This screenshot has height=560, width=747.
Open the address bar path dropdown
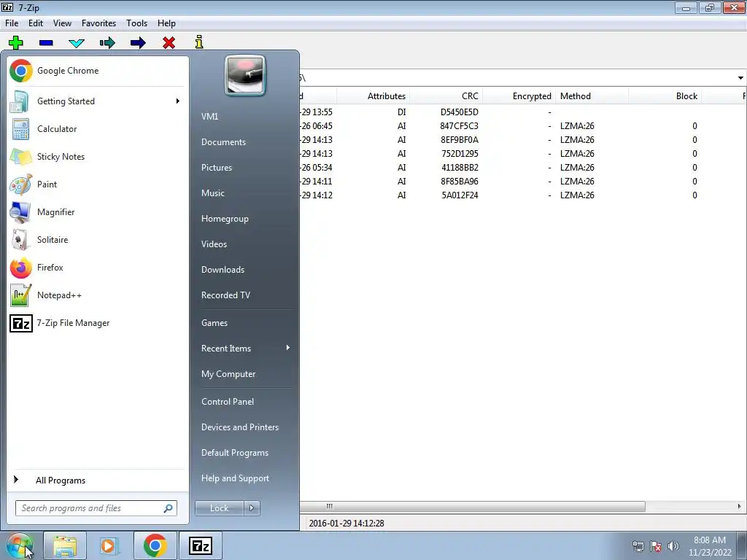(x=740, y=78)
